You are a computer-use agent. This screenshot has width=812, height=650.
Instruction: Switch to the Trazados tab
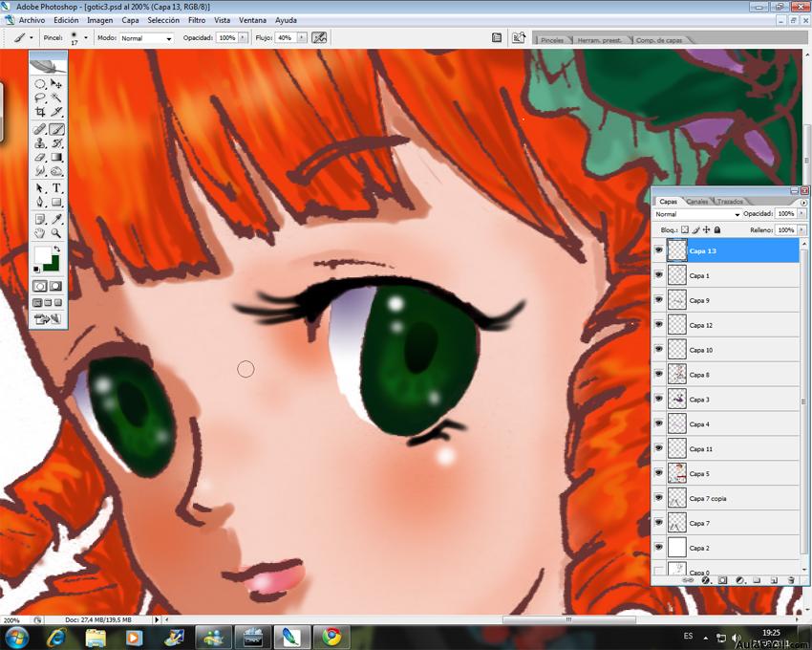(730, 201)
